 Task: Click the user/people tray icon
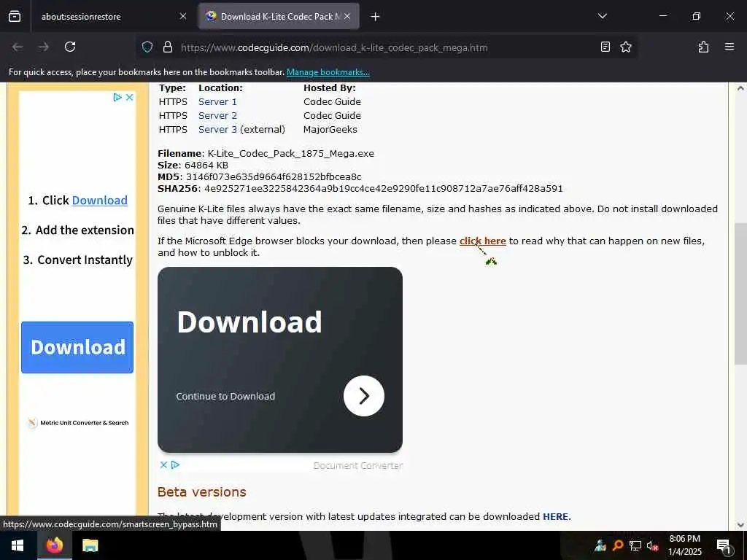click(x=600, y=545)
